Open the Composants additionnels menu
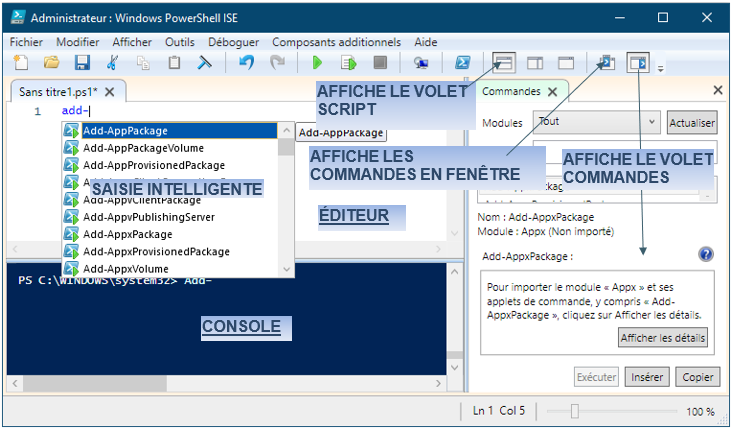 [337, 42]
